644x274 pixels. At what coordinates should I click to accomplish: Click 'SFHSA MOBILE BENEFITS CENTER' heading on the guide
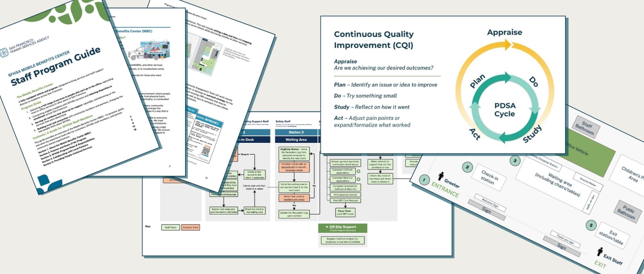39,64
